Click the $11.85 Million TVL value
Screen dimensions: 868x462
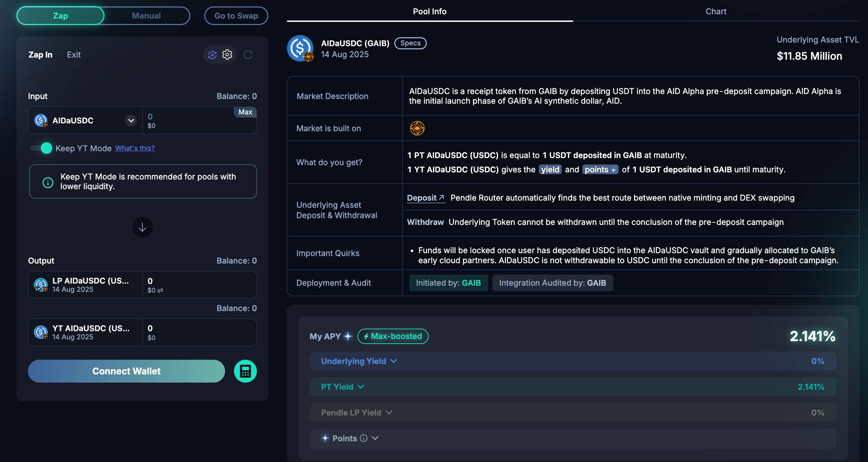pyautogui.click(x=809, y=56)
